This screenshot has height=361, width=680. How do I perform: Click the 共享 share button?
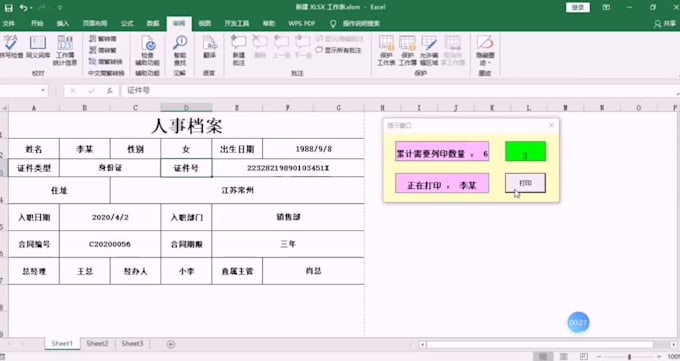click(x=665, y=23)
